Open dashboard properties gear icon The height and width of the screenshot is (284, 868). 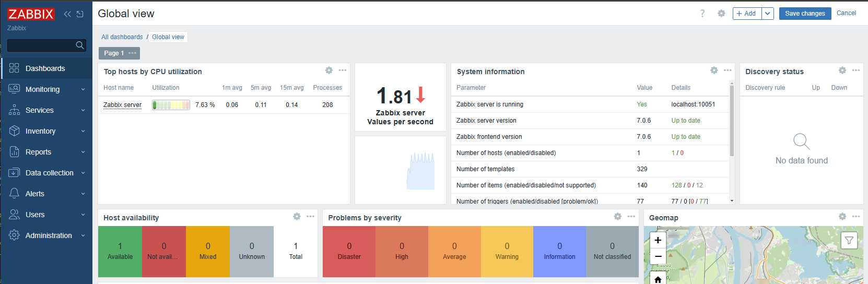721,14
